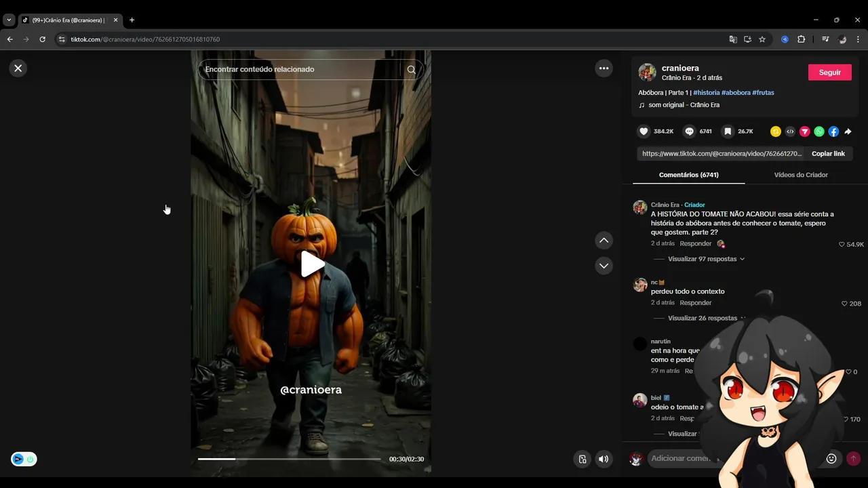Select the Comentários (6741) tab
Viewport: 868px width, 488px height.
click(x=688, y=175)
